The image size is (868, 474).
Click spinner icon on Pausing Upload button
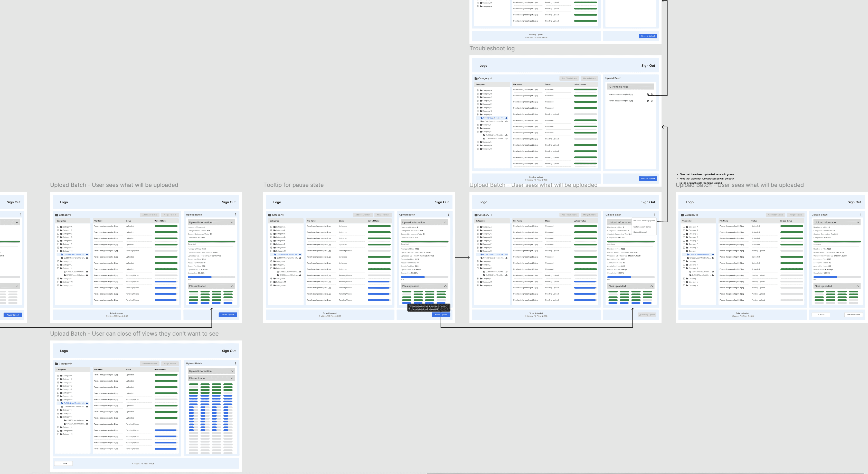click(640, 315)
